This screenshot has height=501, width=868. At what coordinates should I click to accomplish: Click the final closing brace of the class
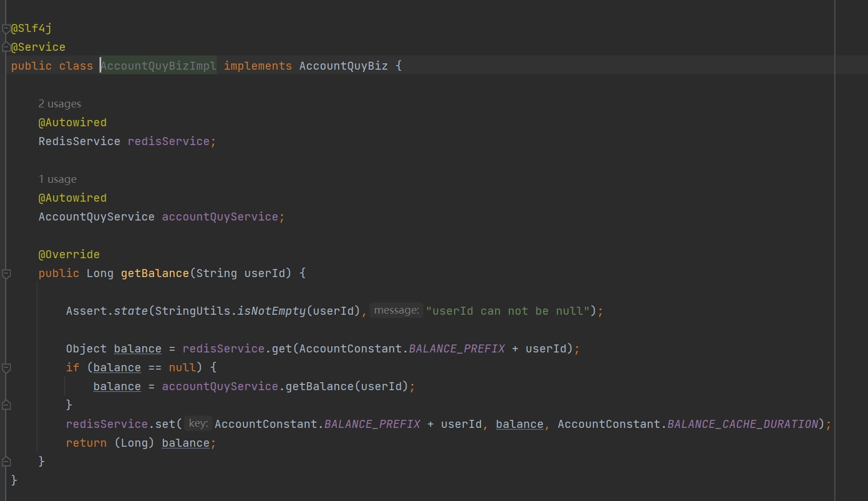coord(14,480)
